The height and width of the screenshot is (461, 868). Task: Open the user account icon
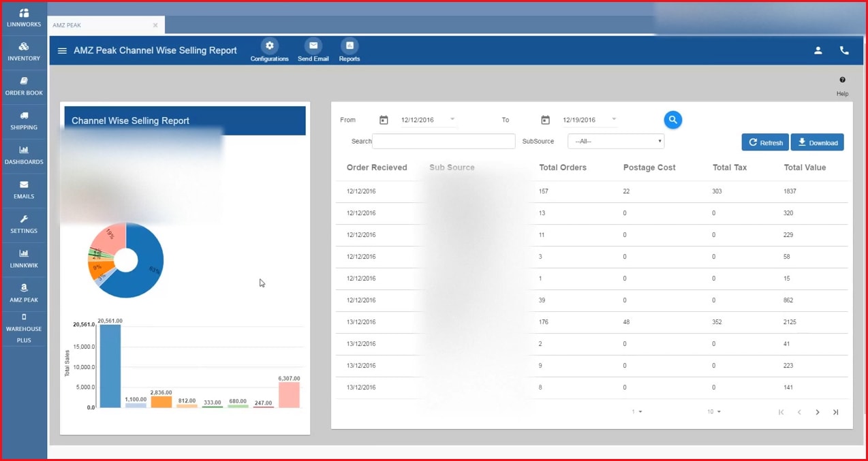coord(818,50)
